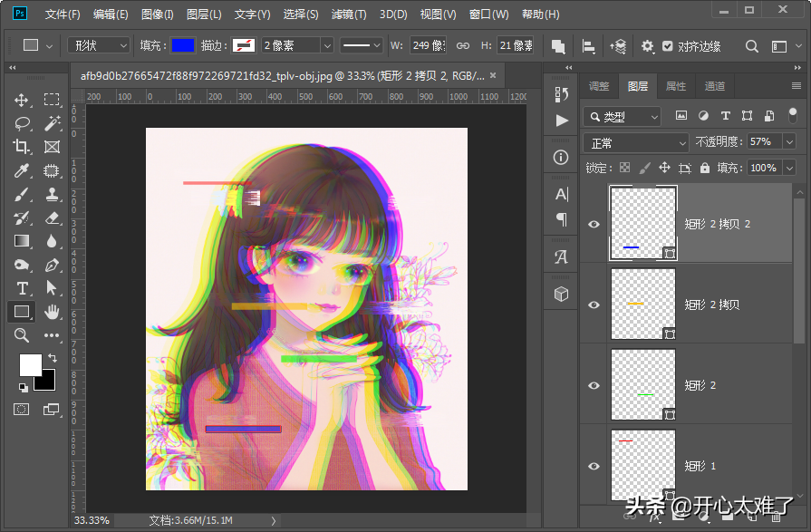This screenshot has height=532, width=811.
Task: Select the Horizontal Type tool
Action: pos(22,288)
